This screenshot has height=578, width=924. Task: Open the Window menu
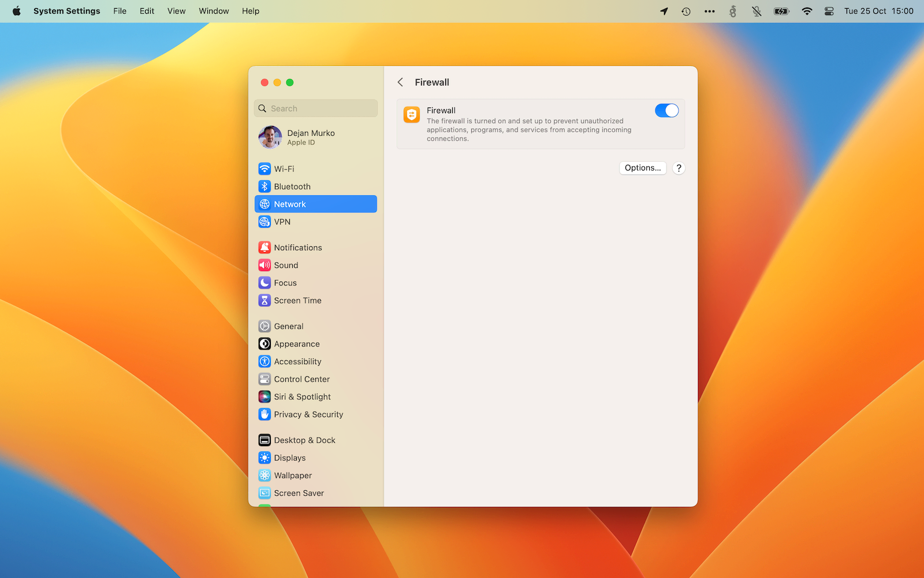coord(214,11)
